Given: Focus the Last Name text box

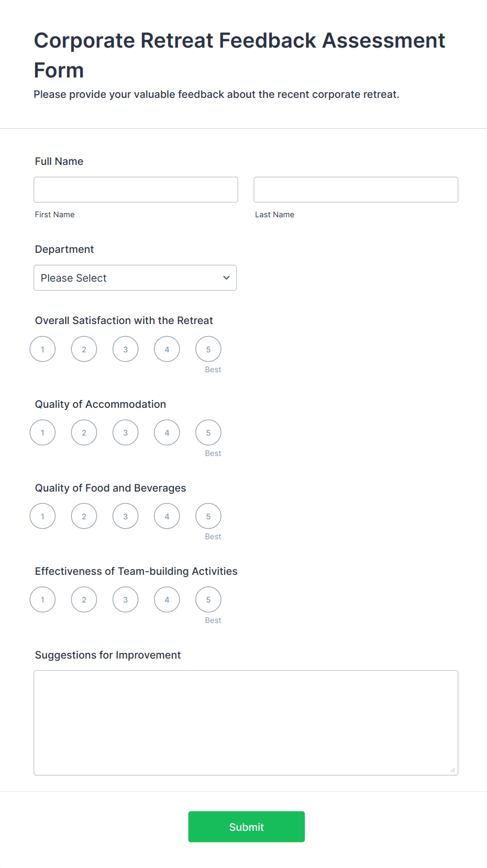Looking at the screenshot, I should pyautogui.click(x=356, y=190).
